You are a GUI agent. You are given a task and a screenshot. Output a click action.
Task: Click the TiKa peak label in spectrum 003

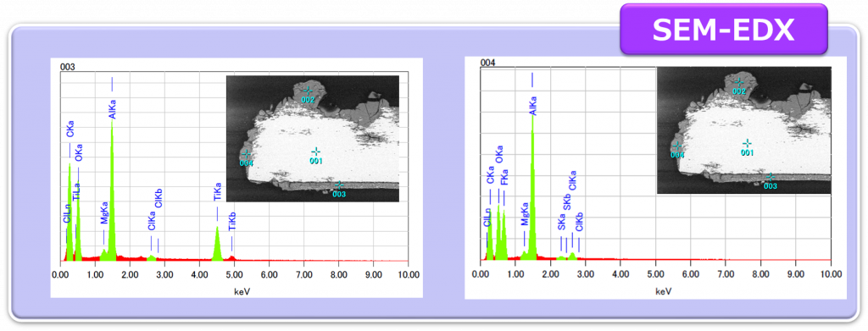[x=217, y=193]
